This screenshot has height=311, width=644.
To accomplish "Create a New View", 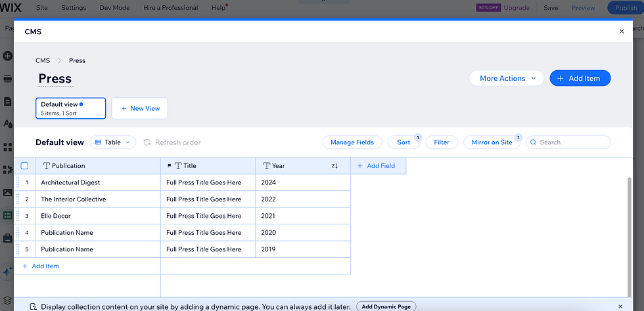I will (x=139, y=108).
